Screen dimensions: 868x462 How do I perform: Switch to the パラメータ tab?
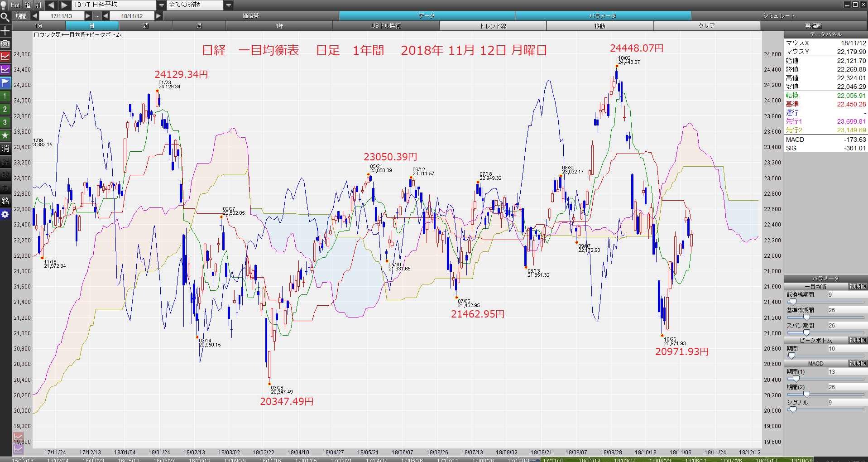click(603, 16)
